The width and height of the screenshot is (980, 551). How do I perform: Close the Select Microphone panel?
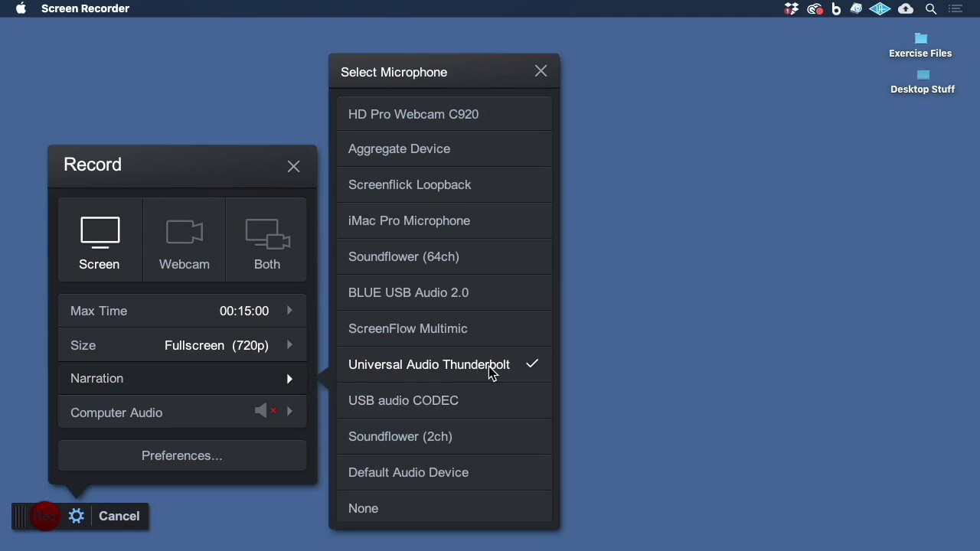pyautogui.click(x=541, y=71)
